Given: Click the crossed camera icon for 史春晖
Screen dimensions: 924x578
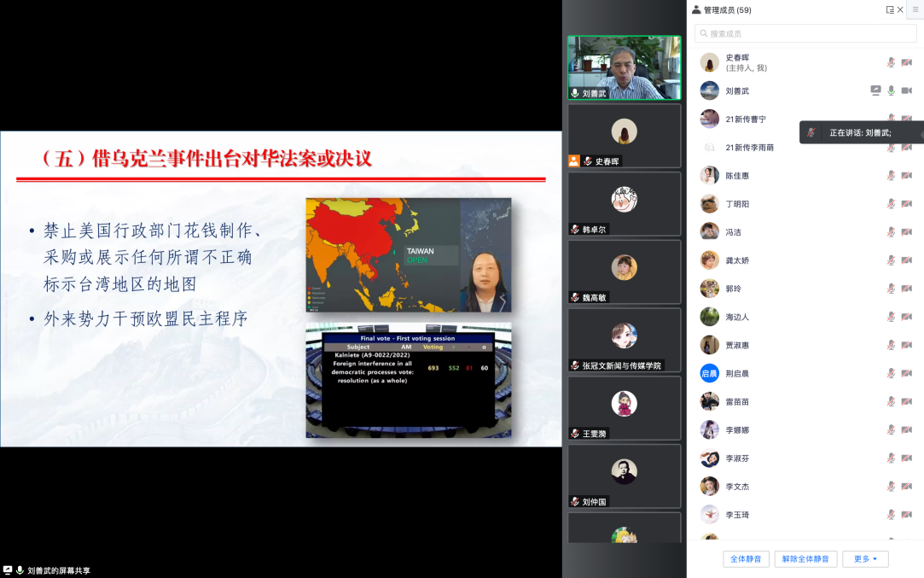Looking at the screenshot, I should (x=906, y=62).
